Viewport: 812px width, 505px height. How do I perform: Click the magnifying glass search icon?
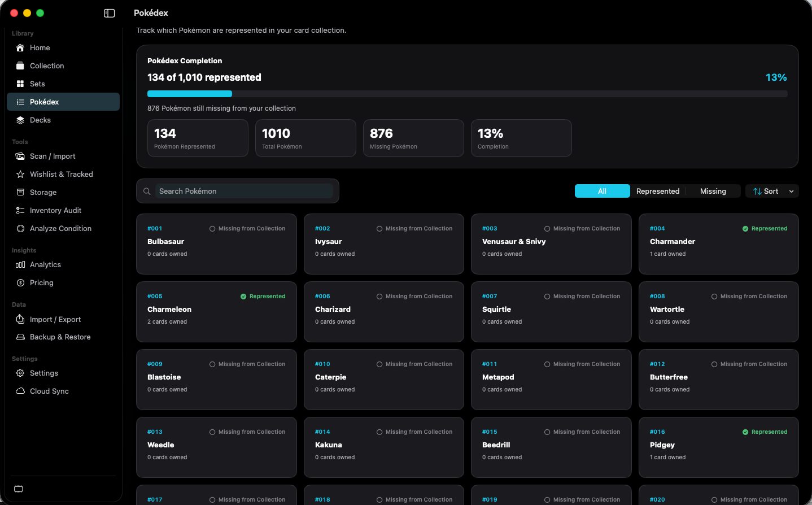pos(147,191)
